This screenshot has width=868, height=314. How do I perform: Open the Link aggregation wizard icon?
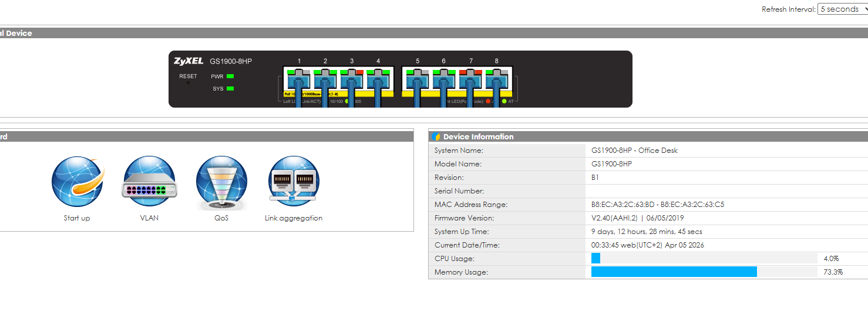[x=294, y=182]
